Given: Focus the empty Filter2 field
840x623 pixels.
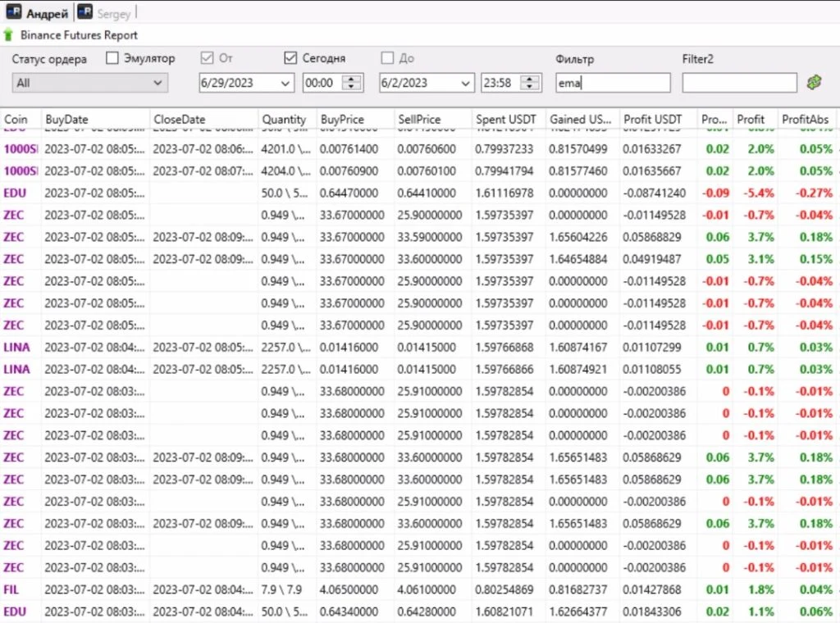Looking at the screenshot, I should (739, 83).
